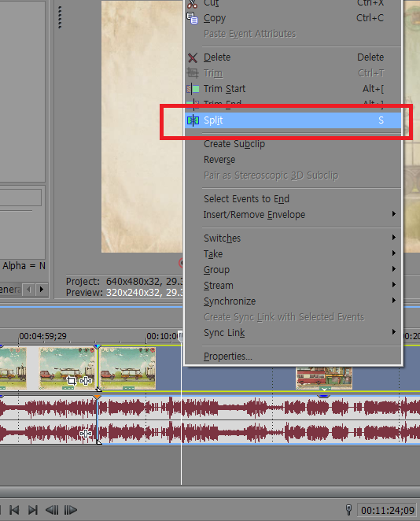
Task: Expand the Sync Link submenu
Action: click(293, 333)
